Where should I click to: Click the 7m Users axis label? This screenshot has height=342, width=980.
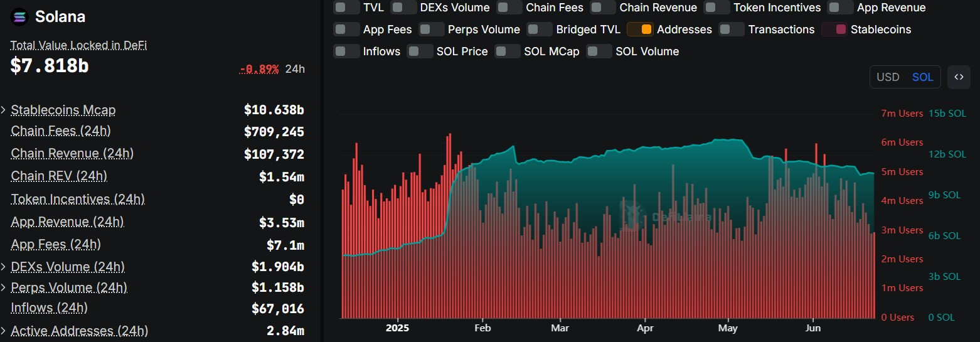point(902,114)
